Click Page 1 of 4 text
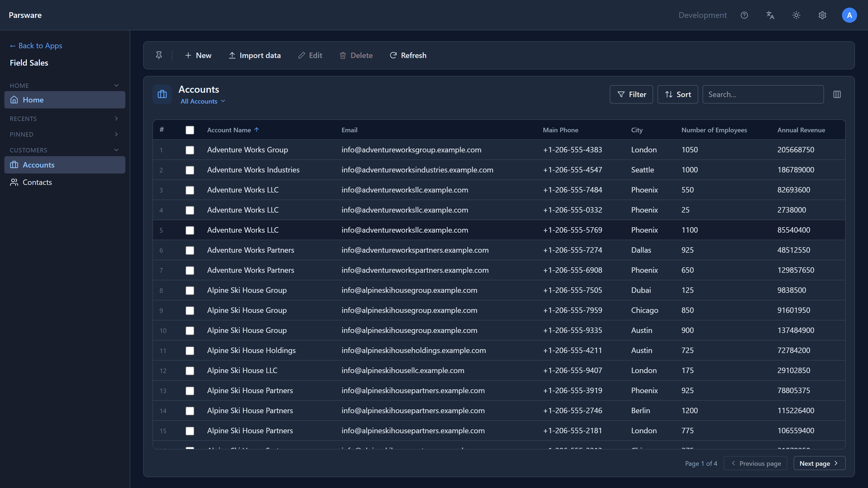The height and width of the screenshot is (488, 868). 701,463
